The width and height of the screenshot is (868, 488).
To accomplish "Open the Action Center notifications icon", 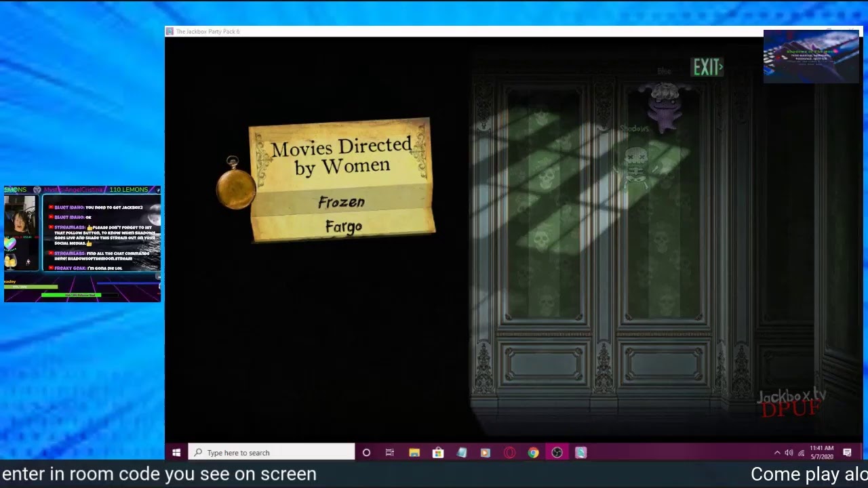I will click(847, 453).
